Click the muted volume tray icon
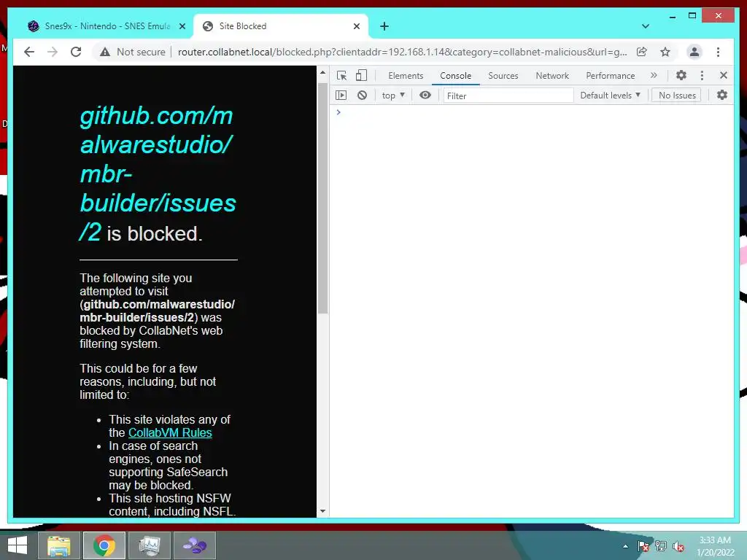Viewport: 747px width, 560px height. click(678, 546)
